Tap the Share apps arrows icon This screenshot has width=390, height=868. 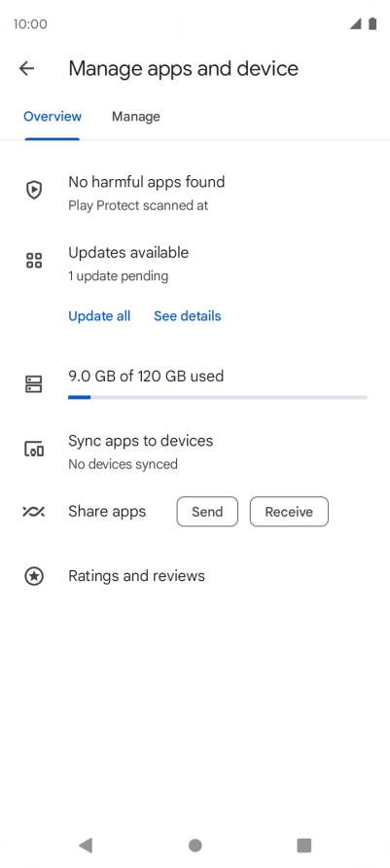tap(34, 512)
